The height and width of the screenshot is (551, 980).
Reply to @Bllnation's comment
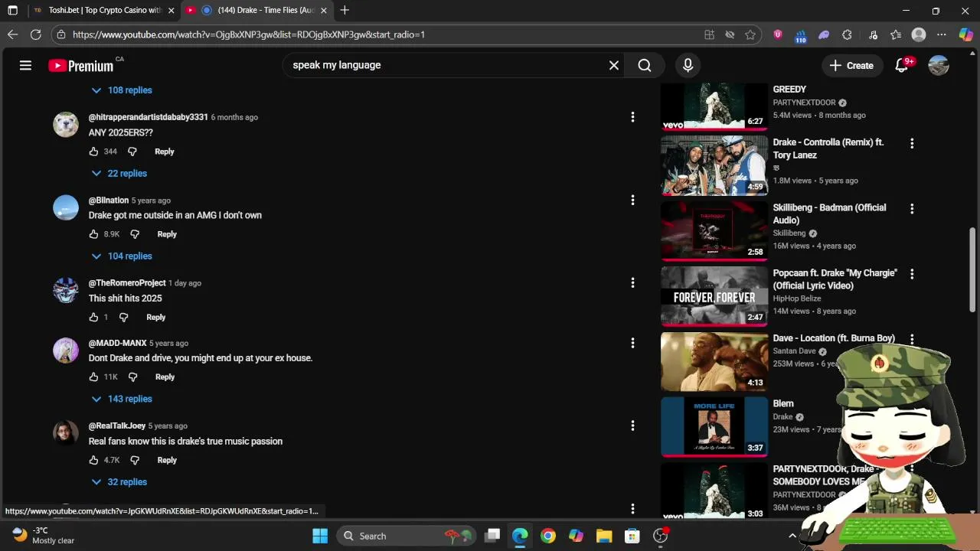click(x=167, y=234)
